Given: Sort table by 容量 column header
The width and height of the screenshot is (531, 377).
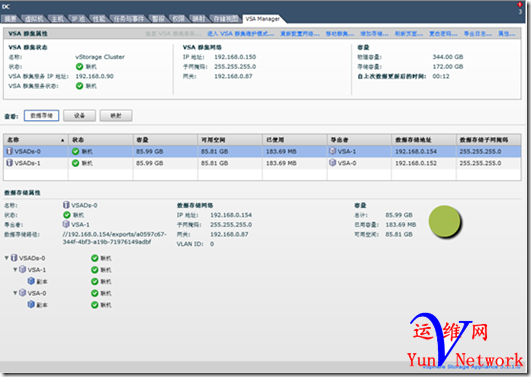Looking at the screenshot, I should (165, 140).
